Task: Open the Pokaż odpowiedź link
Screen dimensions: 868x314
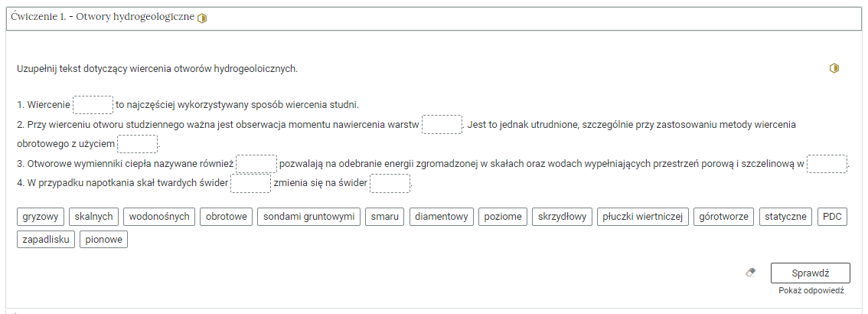Action: [x=811, y=291]
